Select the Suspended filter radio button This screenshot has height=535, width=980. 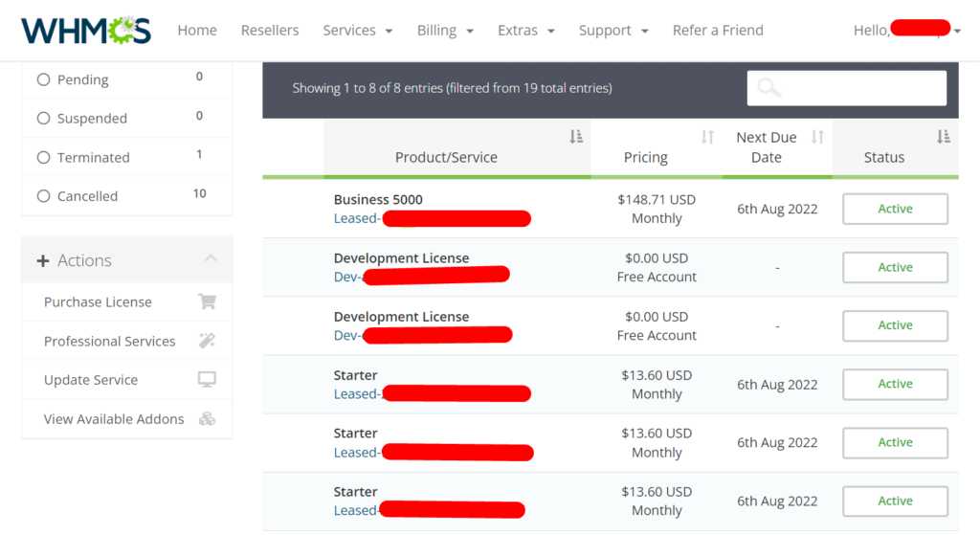click(43, 118)
